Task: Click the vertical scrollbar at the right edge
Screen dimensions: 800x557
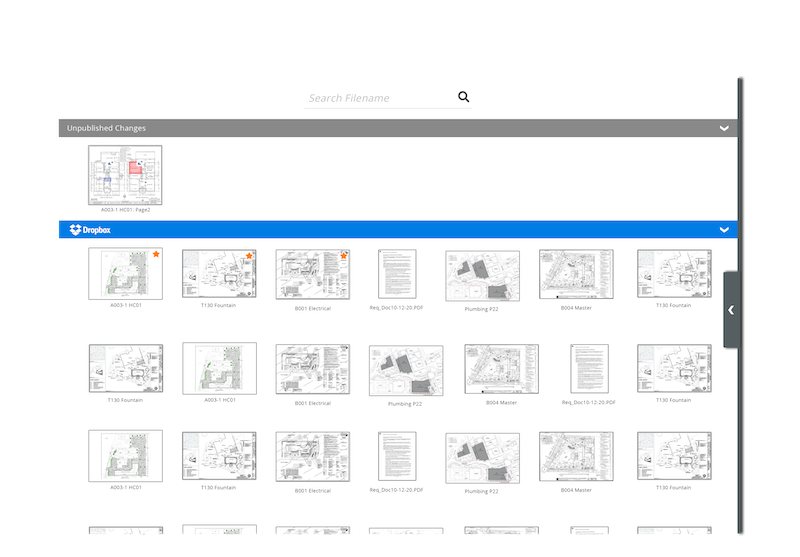Action: click(x=740, y=306)
